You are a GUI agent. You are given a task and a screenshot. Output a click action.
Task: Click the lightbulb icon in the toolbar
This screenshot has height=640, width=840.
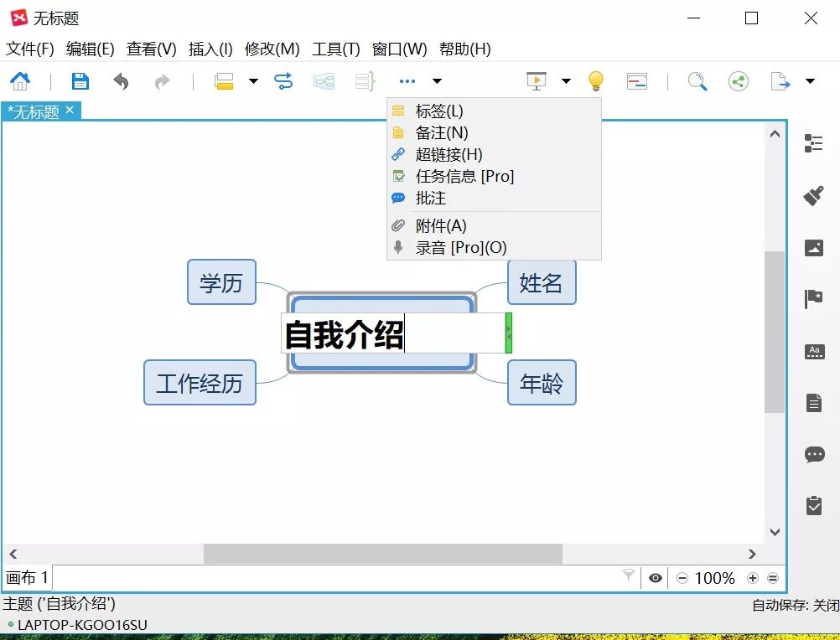(x=595, y=80)
